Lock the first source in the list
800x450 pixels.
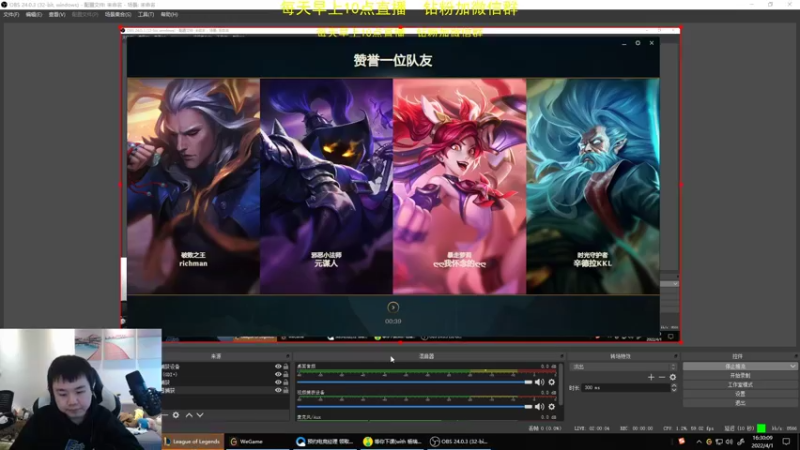pos(286,366)
